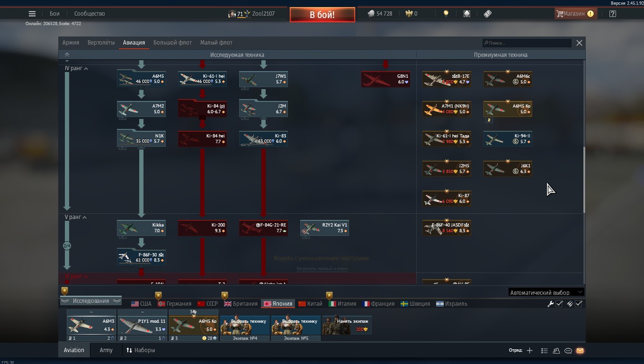This screenshot has width=644, height=364.
Task: Click the Golden Eagles balance
Action: point(411,14)
